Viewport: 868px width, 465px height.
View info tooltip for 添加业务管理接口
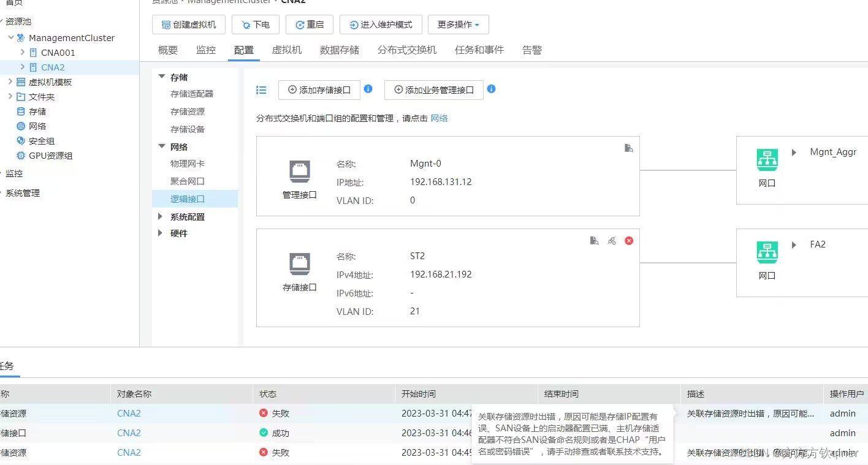click(x=491, y=89)
